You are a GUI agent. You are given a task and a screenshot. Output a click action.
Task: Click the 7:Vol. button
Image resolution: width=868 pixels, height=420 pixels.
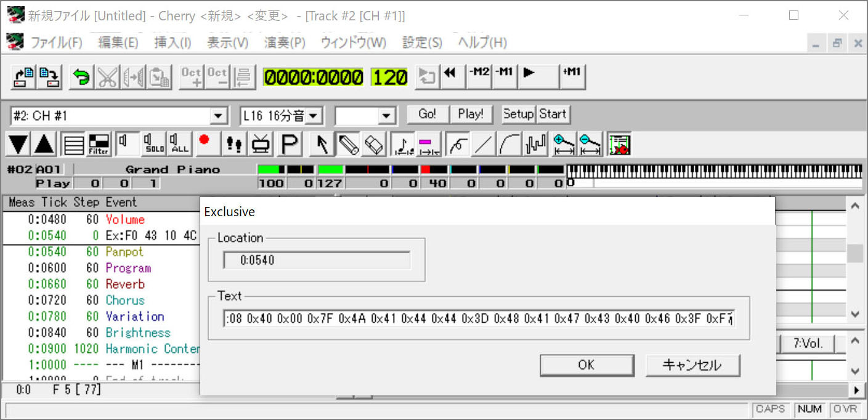tap(808, 343)
